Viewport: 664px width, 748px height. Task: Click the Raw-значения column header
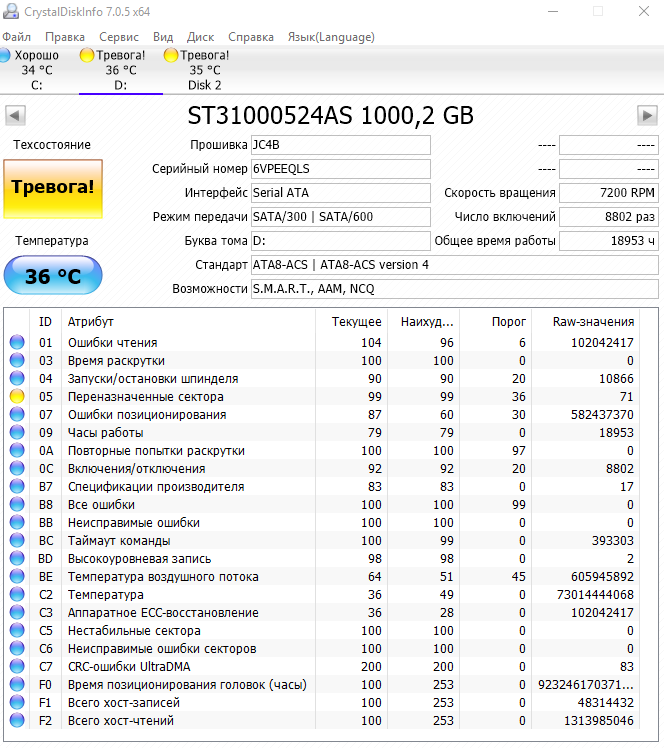coord(586,322)
